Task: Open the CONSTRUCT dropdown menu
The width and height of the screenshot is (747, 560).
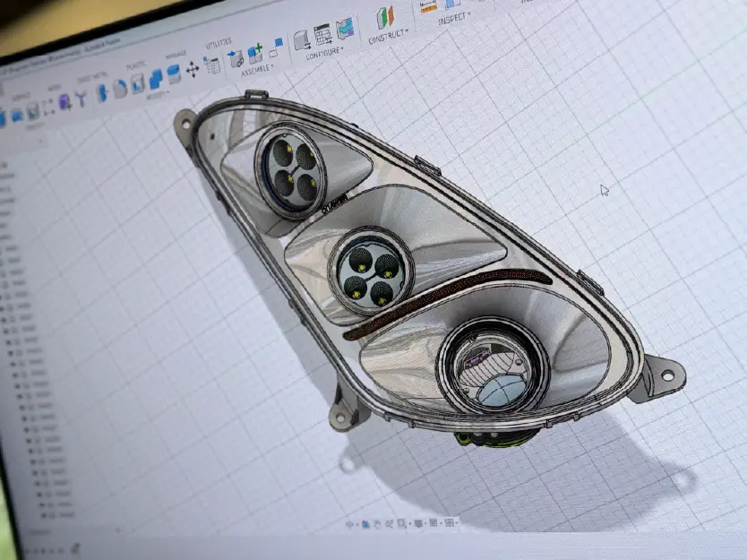Action: pos(388,36)
